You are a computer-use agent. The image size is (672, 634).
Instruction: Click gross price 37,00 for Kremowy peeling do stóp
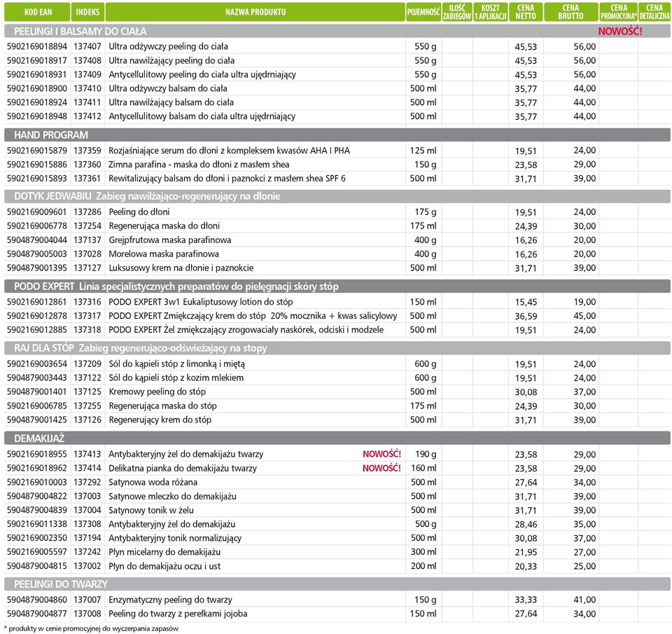pyautogui.click(x=584, y=392)
